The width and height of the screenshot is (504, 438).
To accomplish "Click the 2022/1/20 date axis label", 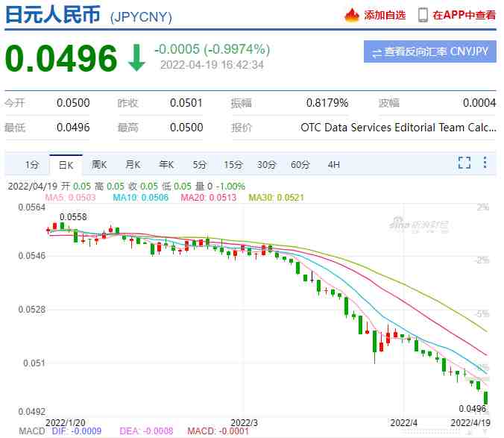I will tap(66, 423).
